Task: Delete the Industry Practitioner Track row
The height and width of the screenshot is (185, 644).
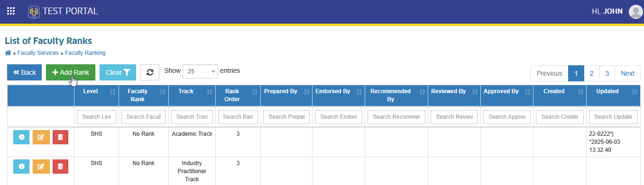Action: (x=60, y=167)
